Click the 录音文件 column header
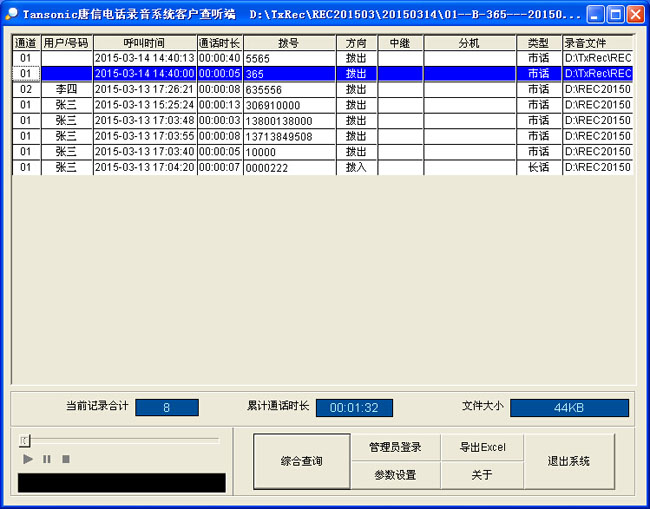Screen dimensions: 650x509 coord(596,44)
